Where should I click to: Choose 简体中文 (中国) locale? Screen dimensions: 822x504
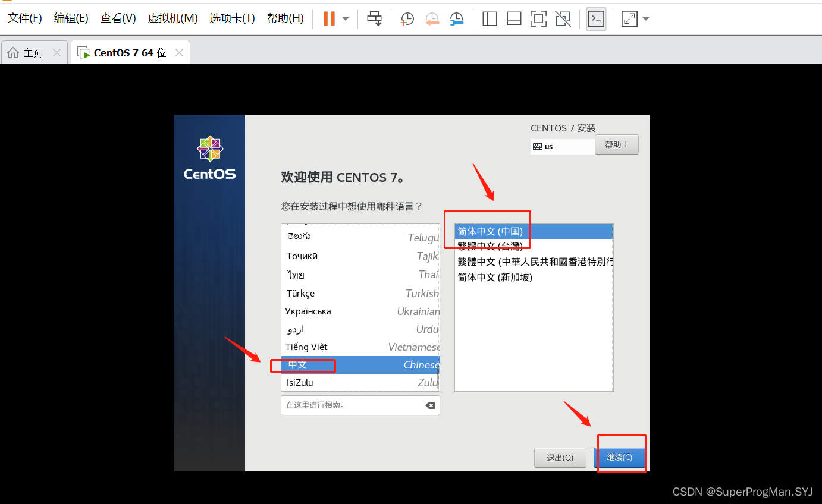pyautogui.click(x=534, y=231)
